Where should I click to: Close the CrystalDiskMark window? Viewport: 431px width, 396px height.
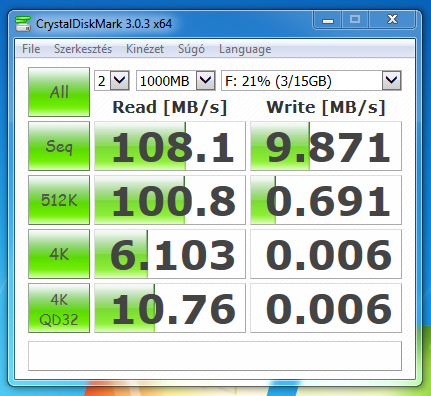click(x=392, y=20)
